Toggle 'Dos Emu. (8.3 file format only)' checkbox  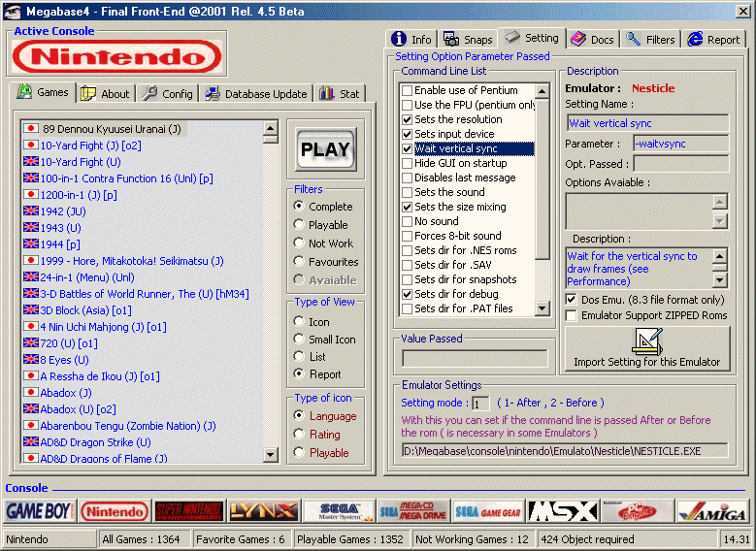(572, 300)
